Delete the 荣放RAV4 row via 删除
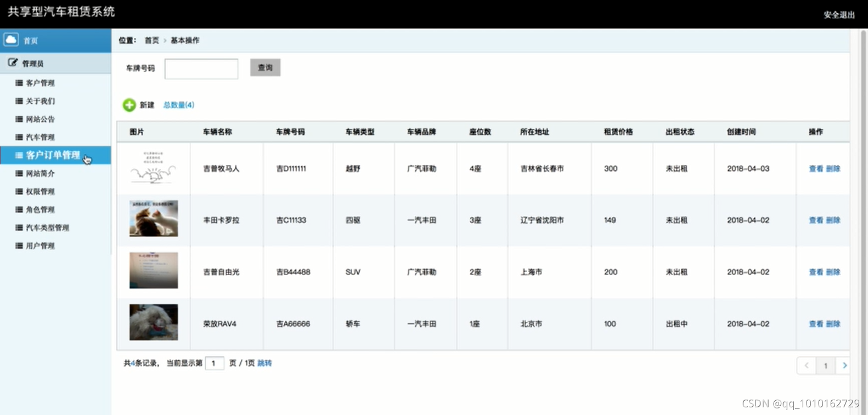The width and height of the screenshot is (868, 415). pos(833,324)
